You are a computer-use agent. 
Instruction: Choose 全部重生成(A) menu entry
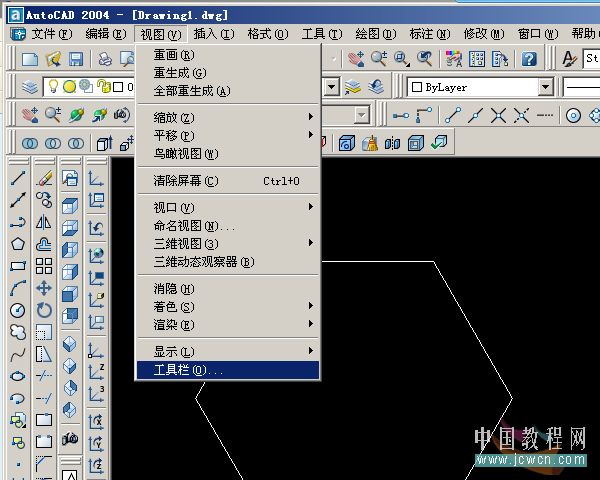pyautogui.click(x=228, y=91)
